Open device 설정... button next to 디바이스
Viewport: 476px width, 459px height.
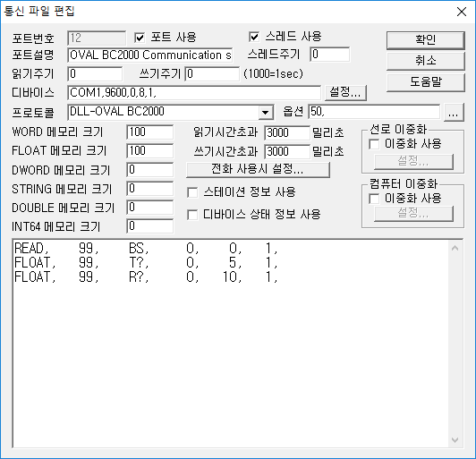[x=345, y=92]
